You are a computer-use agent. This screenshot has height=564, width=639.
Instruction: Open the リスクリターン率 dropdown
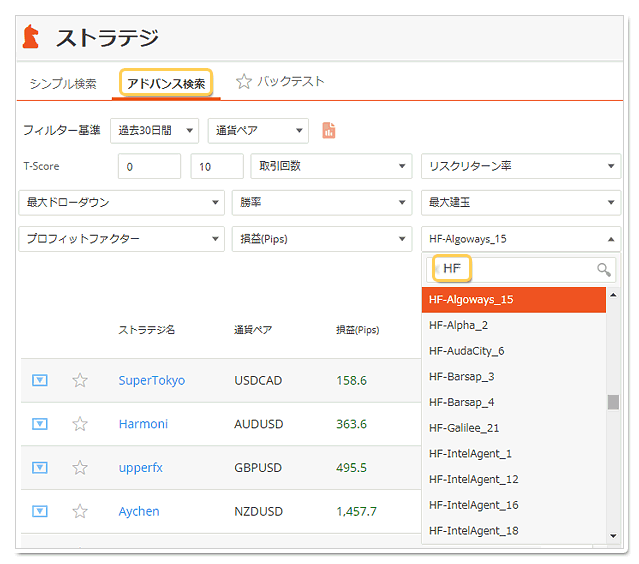[521, 166]
